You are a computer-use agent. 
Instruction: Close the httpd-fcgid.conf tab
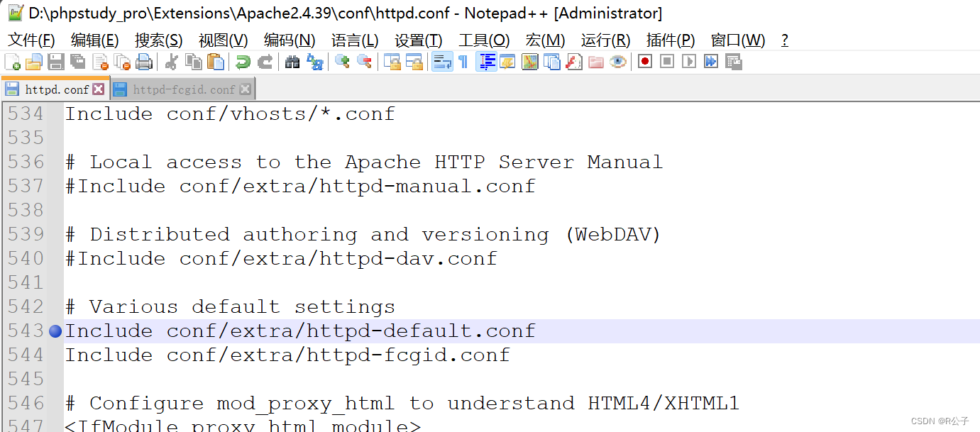pos(246,89)
